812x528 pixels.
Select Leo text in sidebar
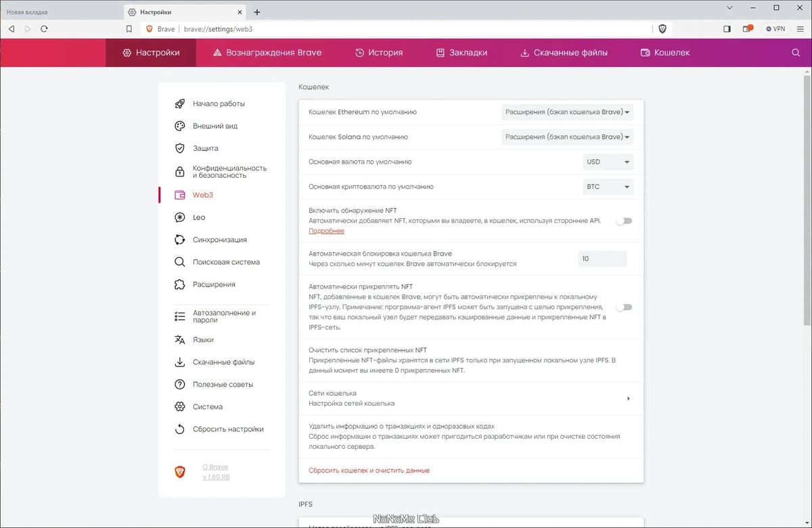click(x=199, y=218)
